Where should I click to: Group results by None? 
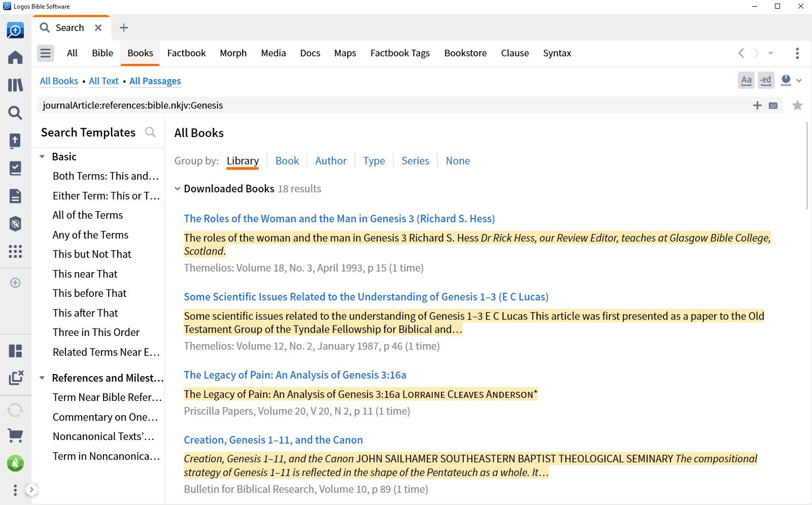point(458,161)
